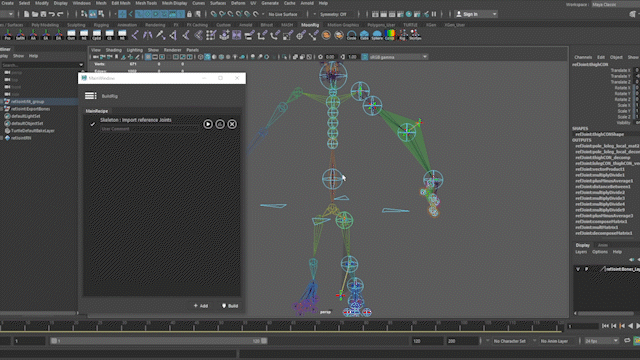
Task: Switch to the Rigging shelf tab
Action: (x=101, y=25)
